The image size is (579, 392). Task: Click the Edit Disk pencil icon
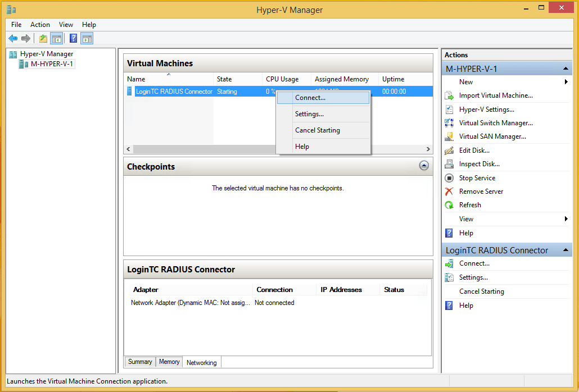(x=449, y=151)
